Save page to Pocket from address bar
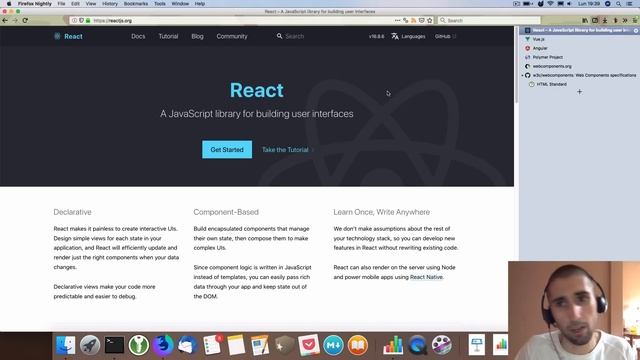 click(x=422, y=20)
